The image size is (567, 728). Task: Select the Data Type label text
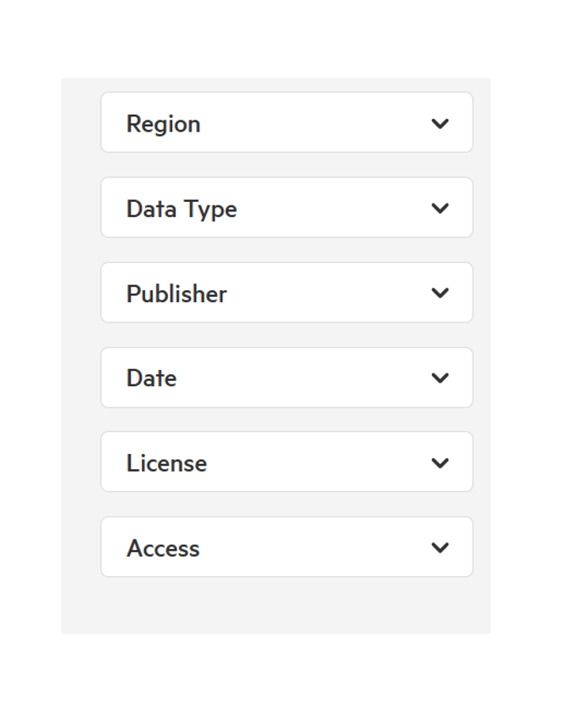[x=182, y=210]
